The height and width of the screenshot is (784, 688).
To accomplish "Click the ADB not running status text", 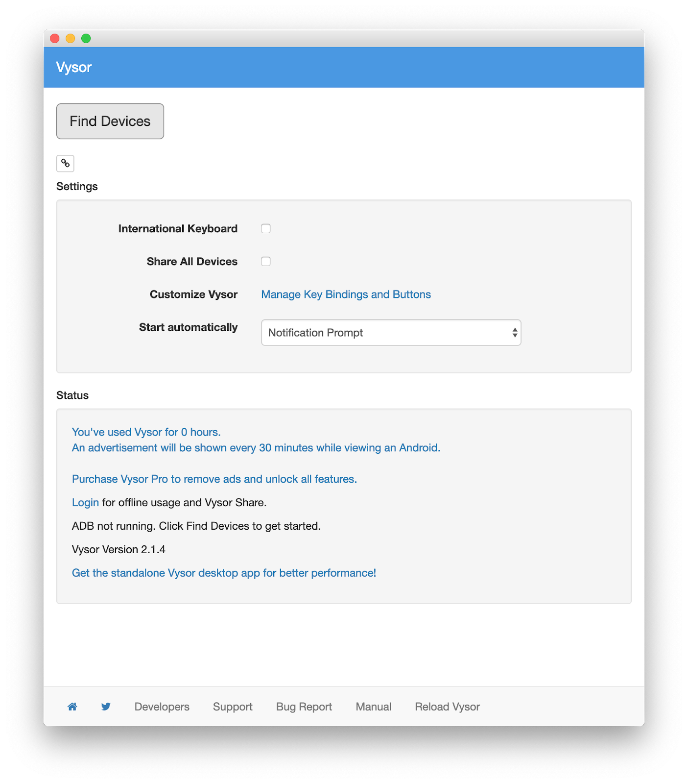I will click(x=196, y=526).
